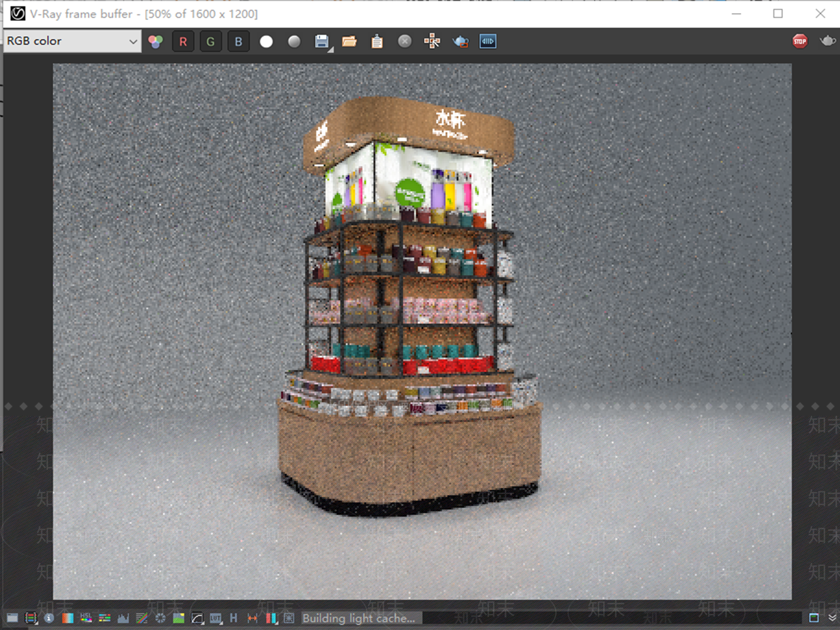Load image using the folder icon
Screen dimensions: 840x630
(349, 41)
